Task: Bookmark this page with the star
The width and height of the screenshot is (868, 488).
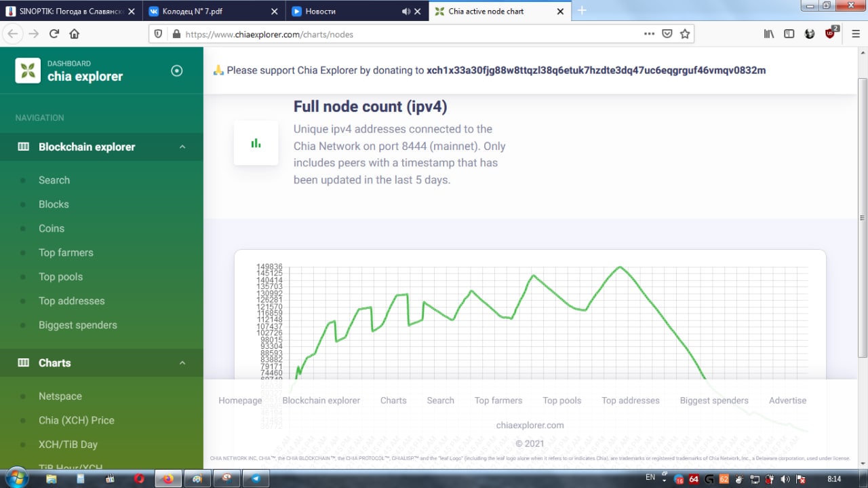Action: 685,34
